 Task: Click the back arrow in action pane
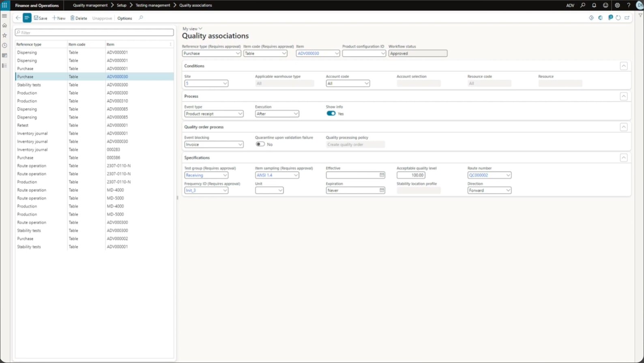[18, 18]
